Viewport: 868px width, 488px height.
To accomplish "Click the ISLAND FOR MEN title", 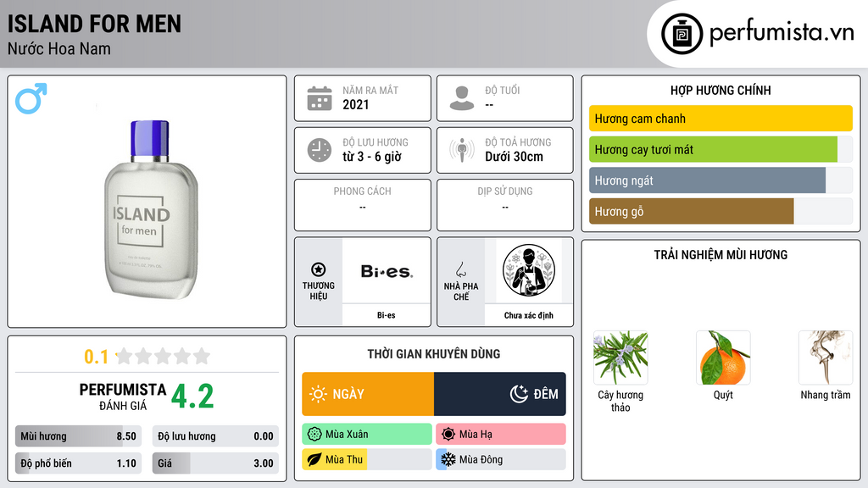I will tap(94, 24).
